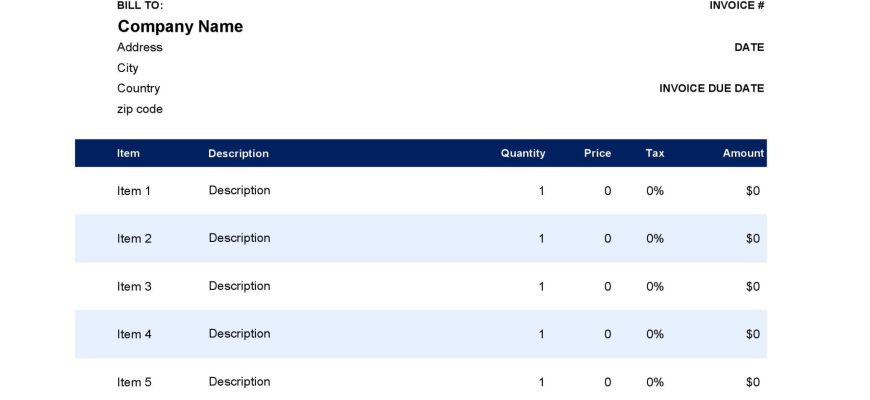
Task: Select the $0 amount for Item 1
Action: (753, 191)
